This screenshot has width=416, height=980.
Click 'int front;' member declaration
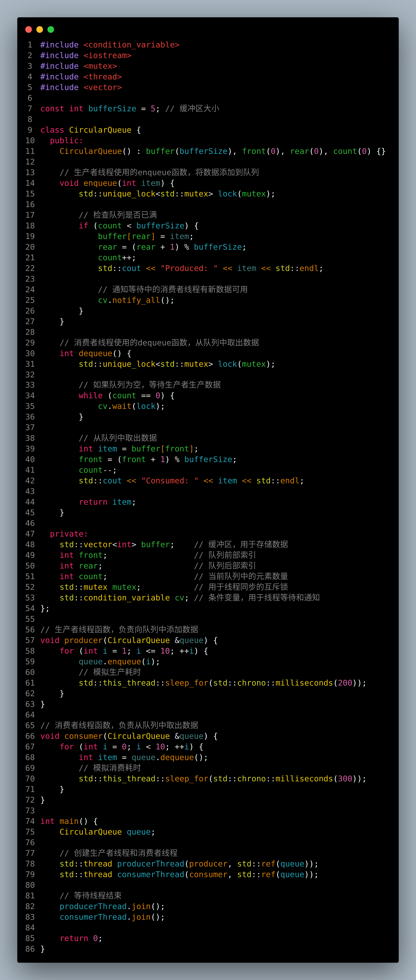83,556
